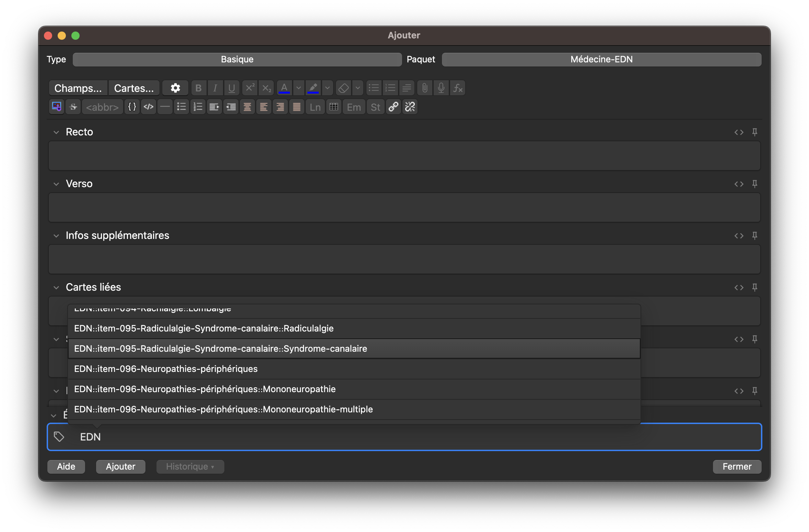
Task: Click the curly braces code icon
Action: pyautogui.click(x=132, y=107)
